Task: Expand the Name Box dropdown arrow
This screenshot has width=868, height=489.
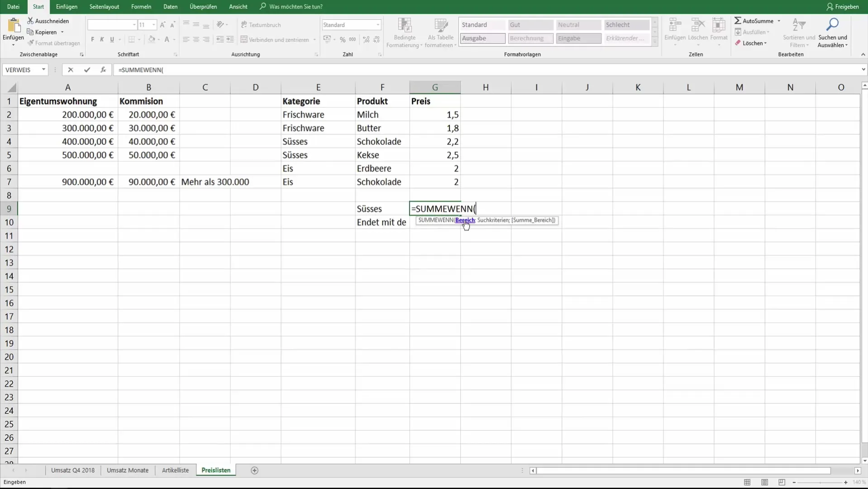Action: click(44, 70)
